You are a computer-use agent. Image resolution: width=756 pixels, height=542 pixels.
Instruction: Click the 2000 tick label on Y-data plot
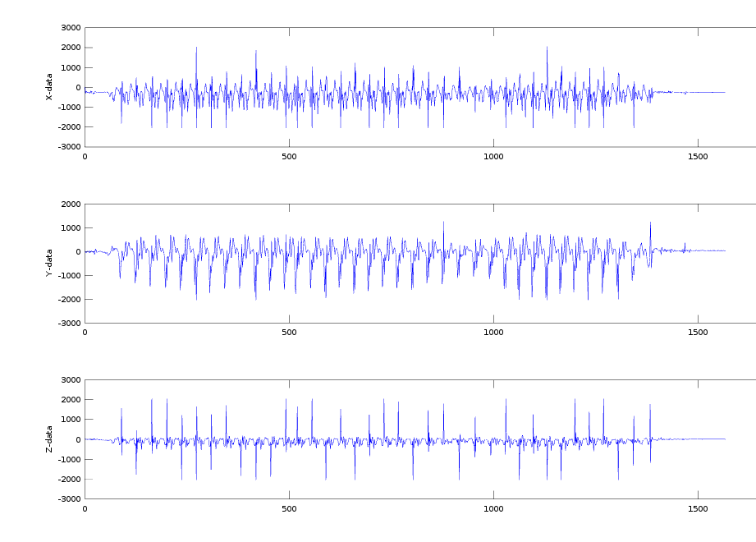[71, 204]
